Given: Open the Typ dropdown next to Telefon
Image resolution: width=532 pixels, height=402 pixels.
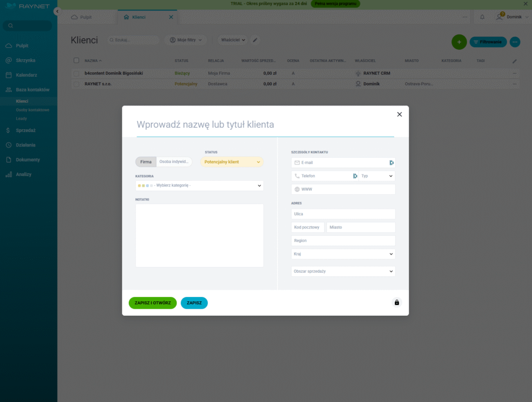Looking at the screenshot, I should coord(376,176).
